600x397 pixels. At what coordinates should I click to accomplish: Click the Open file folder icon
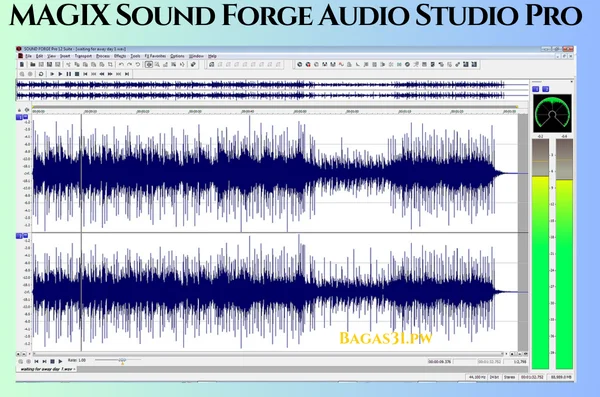pos(33,65)
